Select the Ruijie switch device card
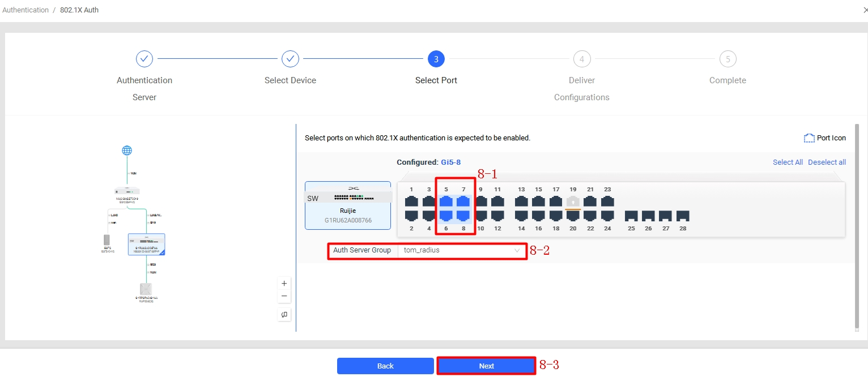The height and width of the screenshot is (377, 868). (348, 205)
